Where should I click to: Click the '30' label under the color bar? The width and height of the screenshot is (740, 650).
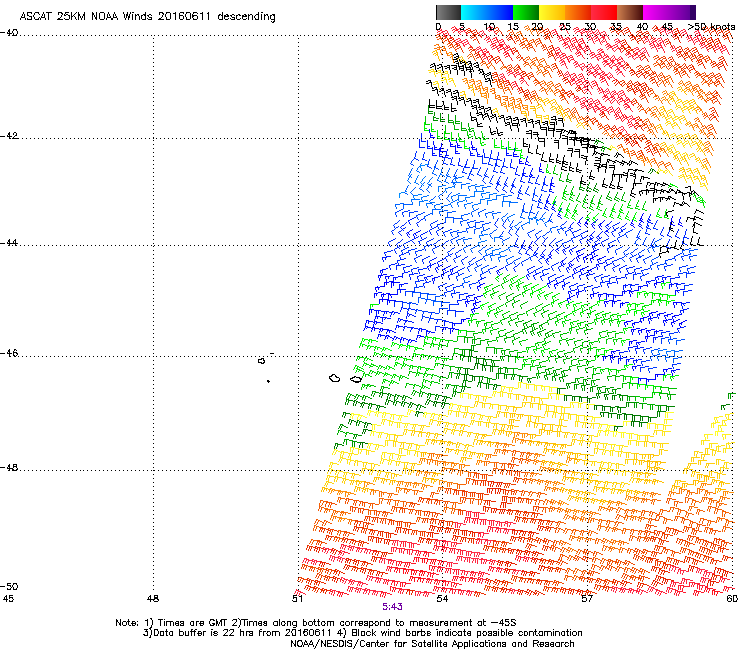(x=590, y=27)
